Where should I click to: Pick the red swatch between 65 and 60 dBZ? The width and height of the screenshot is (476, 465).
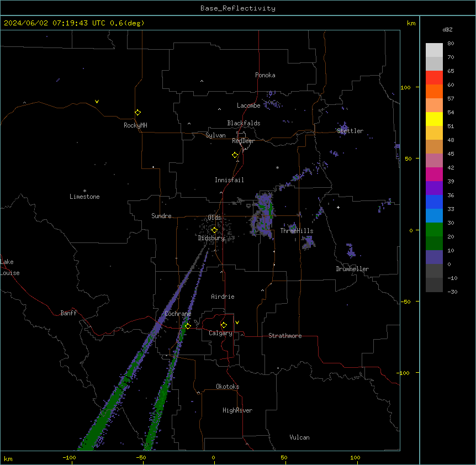point(434,78)
